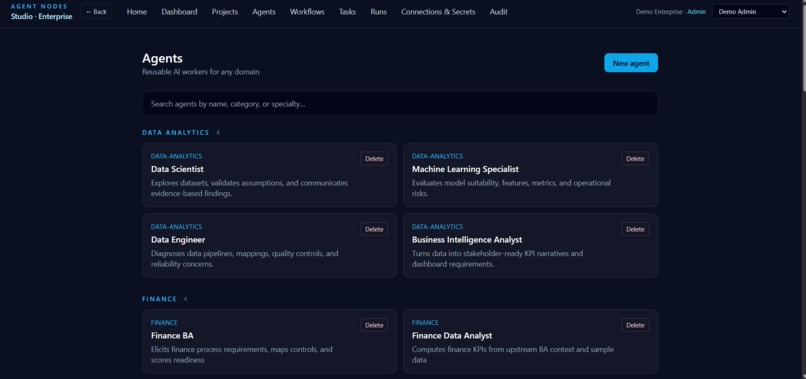
Task: View the Audit page
Action: (499, 11)
